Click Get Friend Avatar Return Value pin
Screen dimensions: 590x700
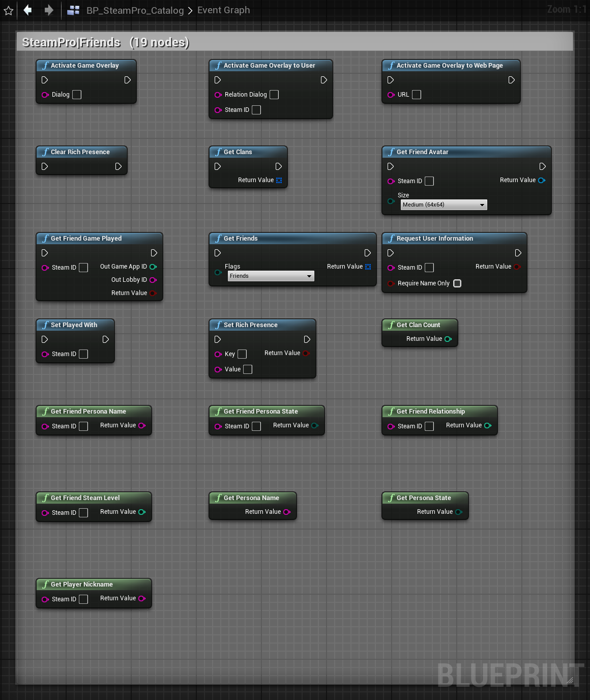pyautogui.click(x=542, y=180)
